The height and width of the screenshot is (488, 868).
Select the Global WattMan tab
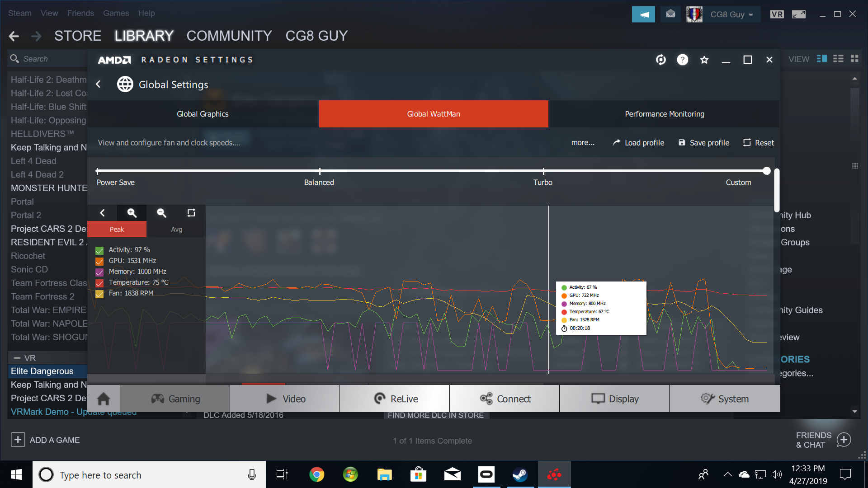tap(434, 114)
